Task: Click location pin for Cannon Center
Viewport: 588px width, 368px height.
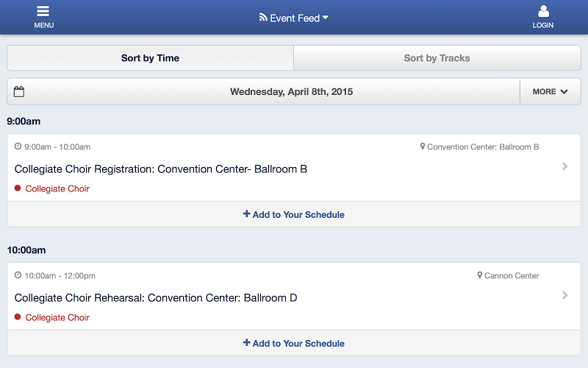Action: click(480, 275)
